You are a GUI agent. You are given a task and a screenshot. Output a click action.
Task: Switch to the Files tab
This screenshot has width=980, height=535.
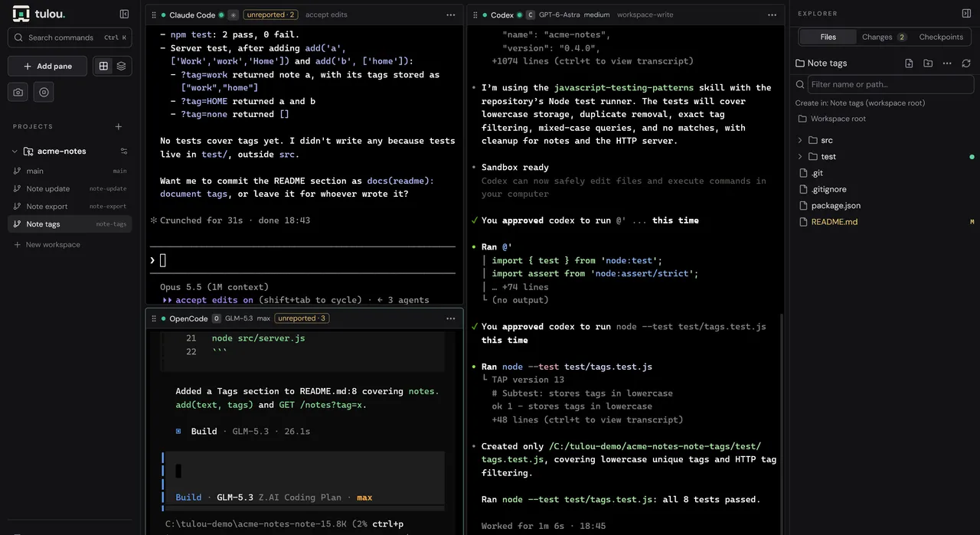tap(828, 37)
